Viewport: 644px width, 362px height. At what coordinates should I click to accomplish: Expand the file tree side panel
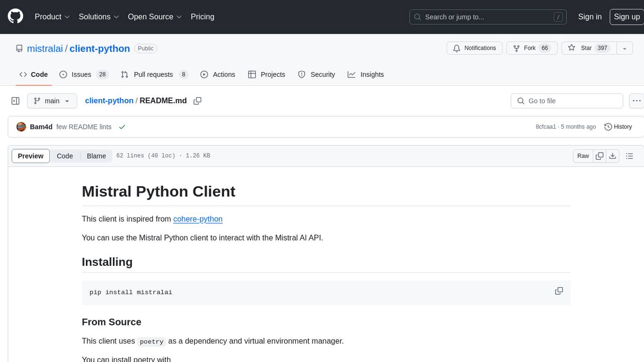tap(16, 101)
